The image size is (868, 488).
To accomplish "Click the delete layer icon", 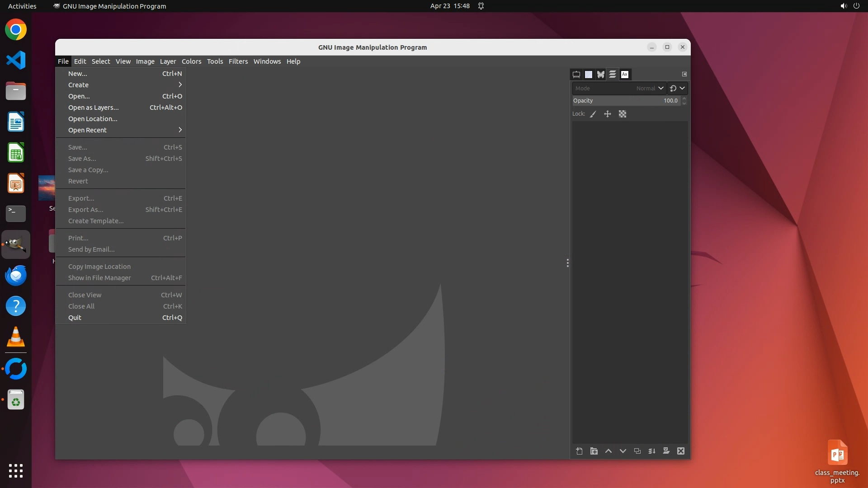I will (x=681, y=451).
